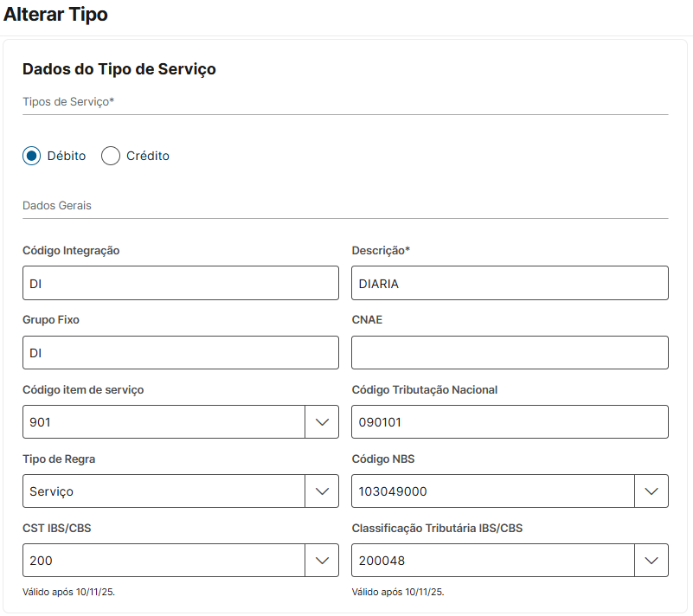Expand CST IBS/CBS dropdown chevron
693x616 pixels.
[322, 560]
